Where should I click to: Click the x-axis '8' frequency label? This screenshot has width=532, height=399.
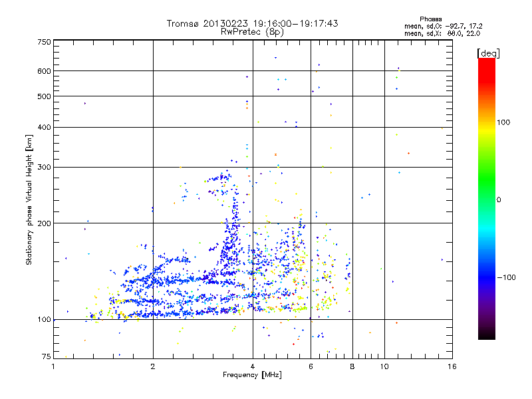coord(352,366)
